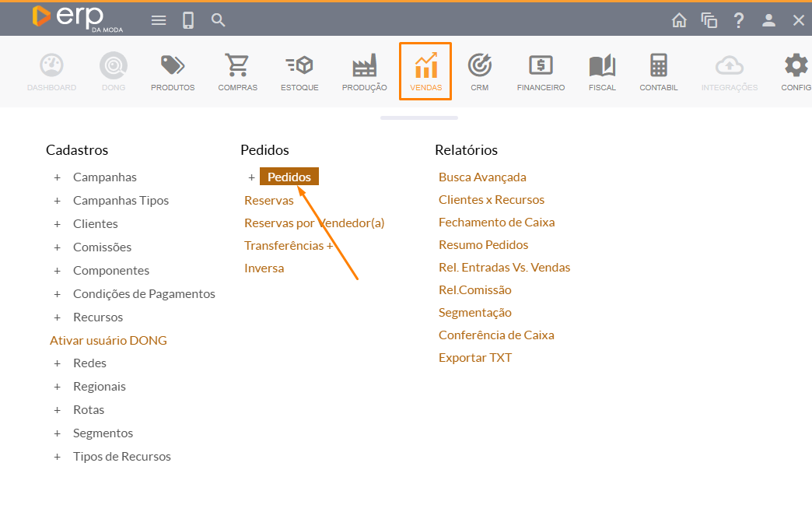Click the home icon in header

click(679, 20)
